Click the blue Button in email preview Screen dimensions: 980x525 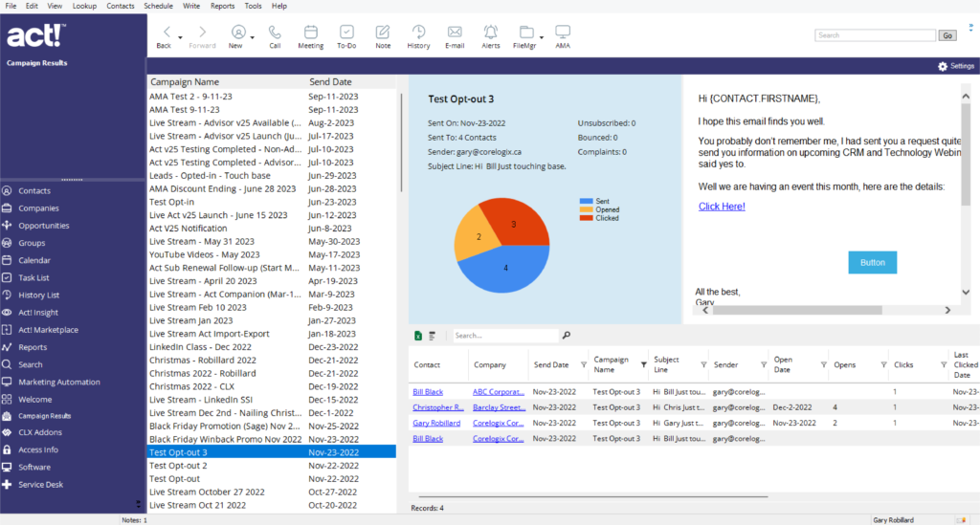873,263
